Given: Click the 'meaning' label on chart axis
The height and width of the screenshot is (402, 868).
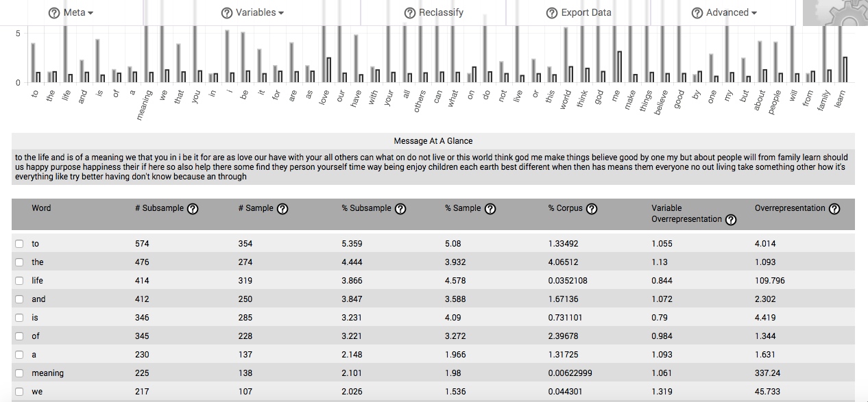Looking at the screenshot, I should click(x=144, y=105).
